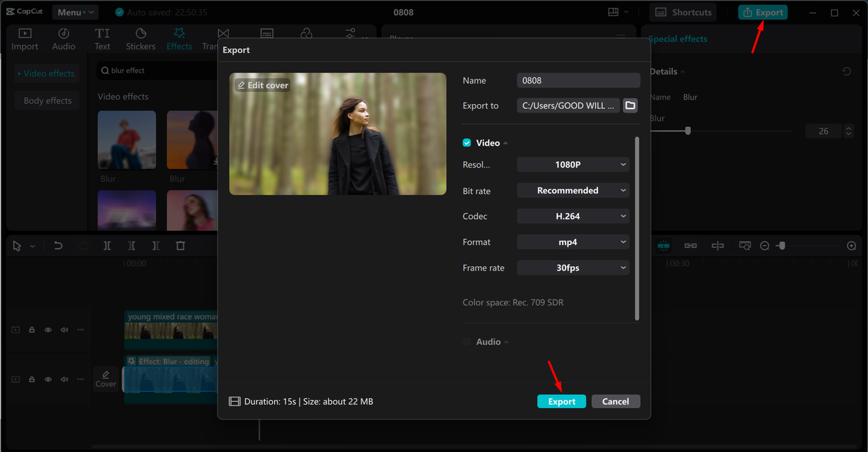This screenshot has width=868, height=452.
Task: Click the export Name field 0808
Action: click(x=578, y=80)
